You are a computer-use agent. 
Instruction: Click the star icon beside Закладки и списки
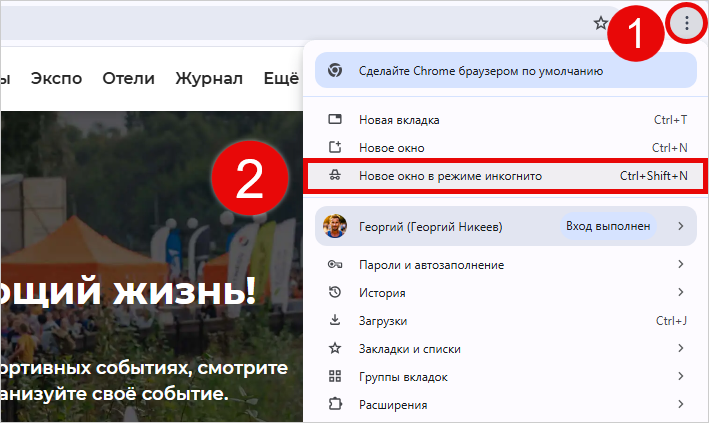[x=335, y=348]
